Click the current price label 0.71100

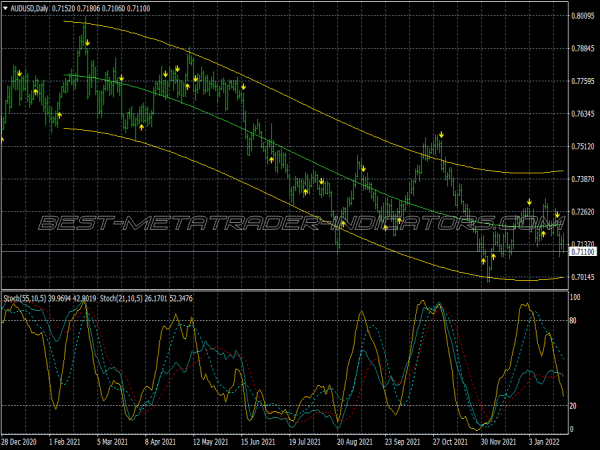pyautogui.click(x=583, y=252)
